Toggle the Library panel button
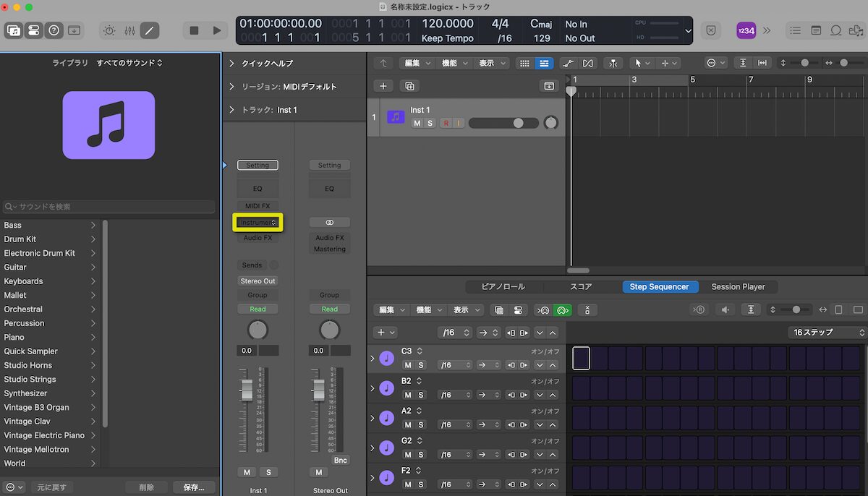The image size is (868, 496). (14, 30)
